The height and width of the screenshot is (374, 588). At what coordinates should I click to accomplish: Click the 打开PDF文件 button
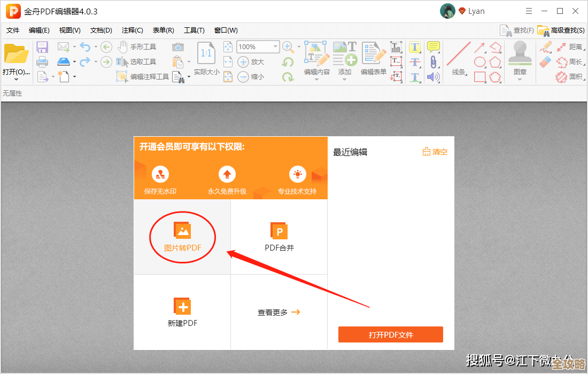click(390, 334)
